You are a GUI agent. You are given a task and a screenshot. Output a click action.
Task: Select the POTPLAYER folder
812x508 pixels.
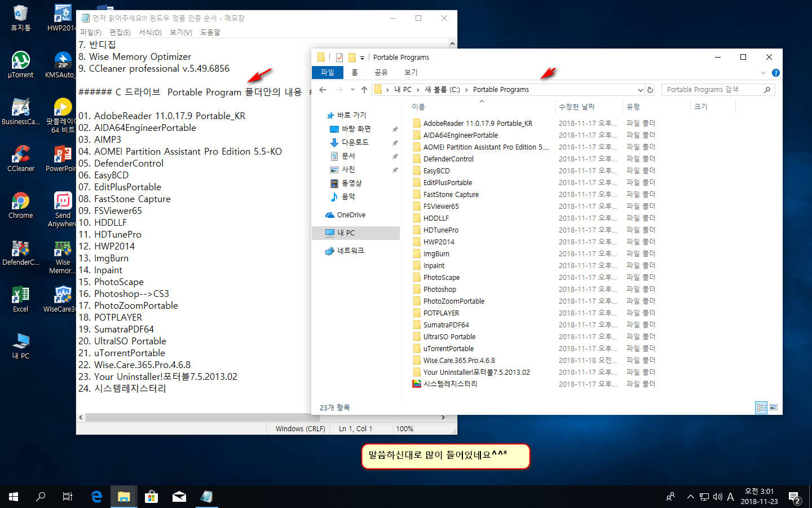tap(441, 313)
